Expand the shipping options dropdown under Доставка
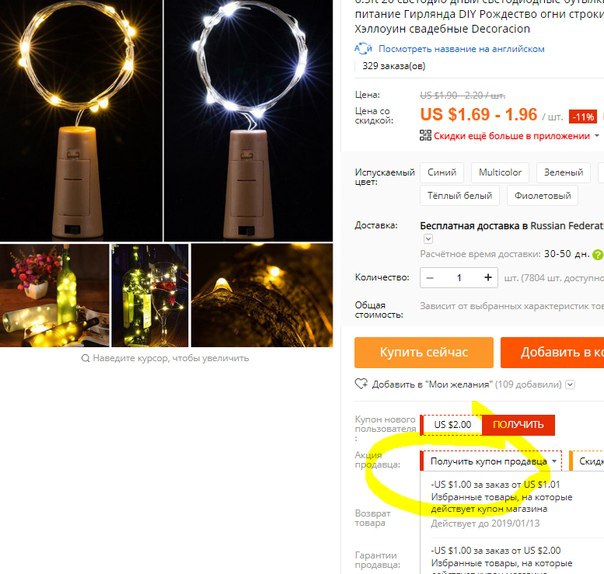604x574 pixels. point(428,239)
